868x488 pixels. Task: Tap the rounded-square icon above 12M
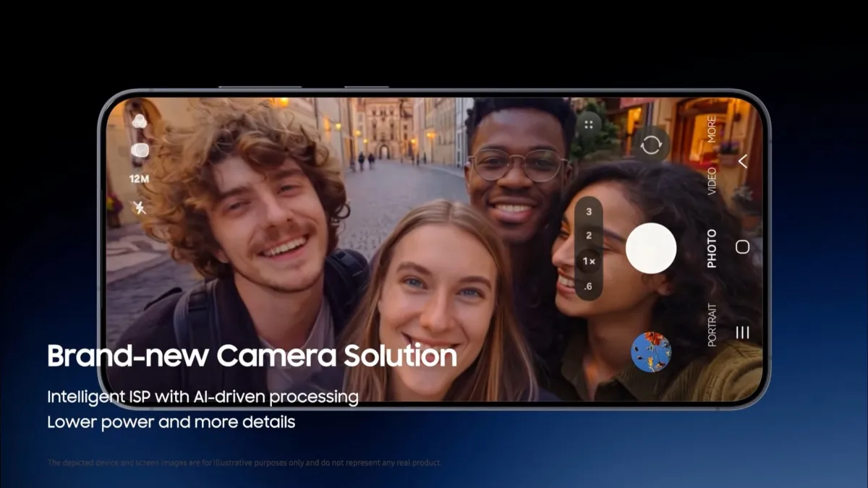pos(140,150)
